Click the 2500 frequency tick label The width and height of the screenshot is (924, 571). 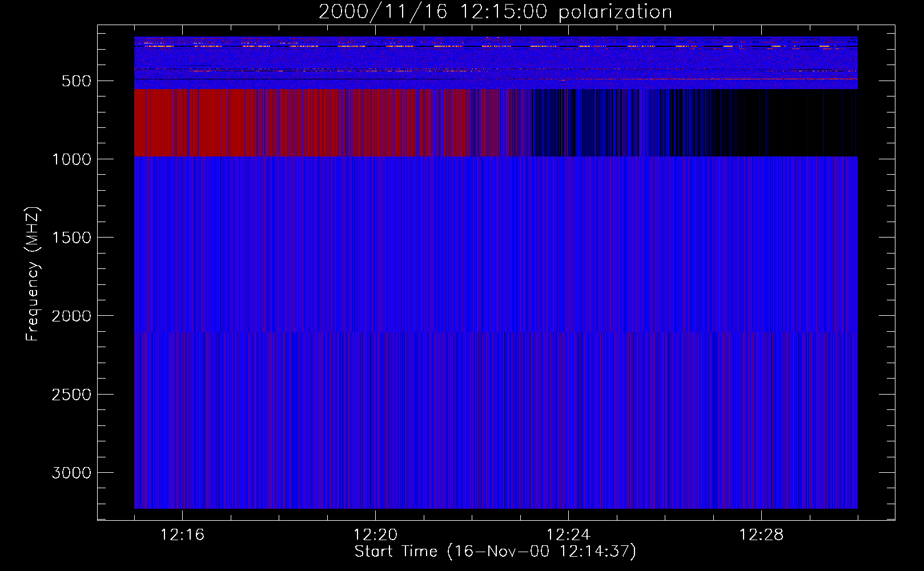coord(71,395)
